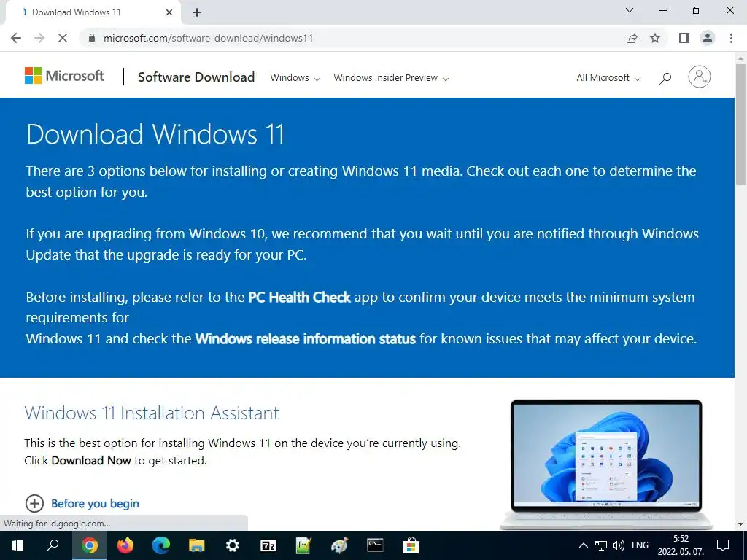Launch Firefox from the taskbar
The height and width of the screenshot is (560, 747).
pyautogui.click(x=125, y=545)
